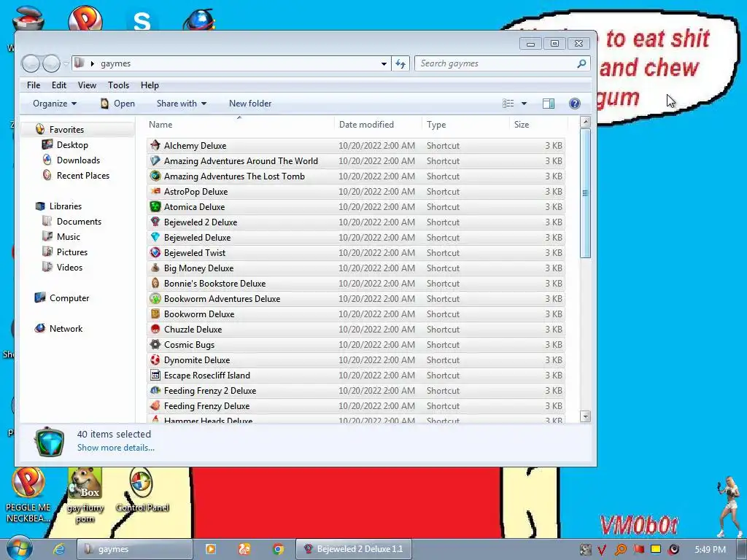The image size is (747, 560).
Task: Click the Bonnie's Bookstore Deluxe icon
Action: pos(155,283)
